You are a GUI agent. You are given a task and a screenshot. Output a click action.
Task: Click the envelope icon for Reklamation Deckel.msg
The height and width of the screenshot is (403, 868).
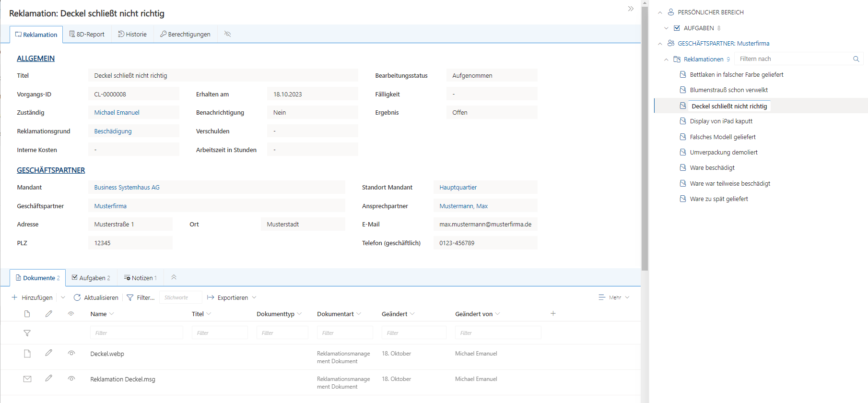pyautogui.click(x=27, y=379)
